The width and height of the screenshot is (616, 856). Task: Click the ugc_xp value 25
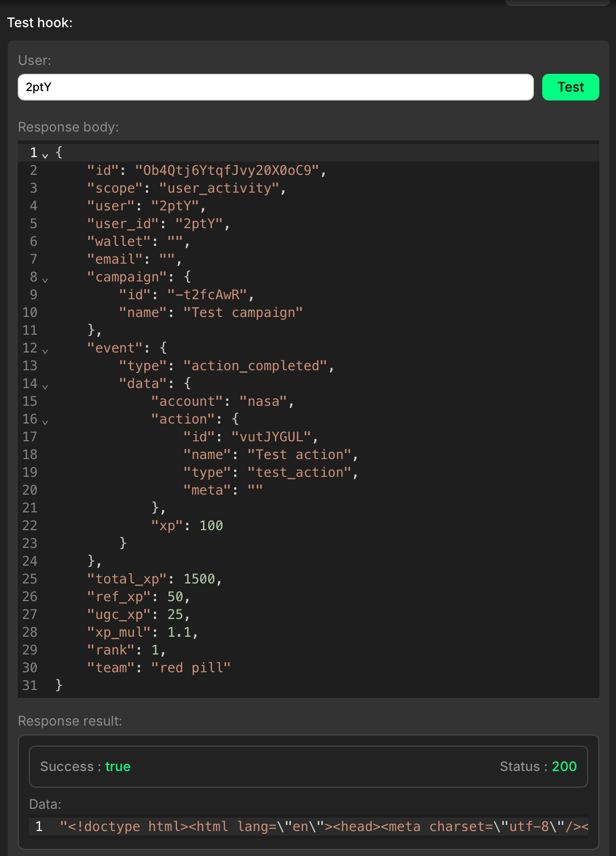175,615
